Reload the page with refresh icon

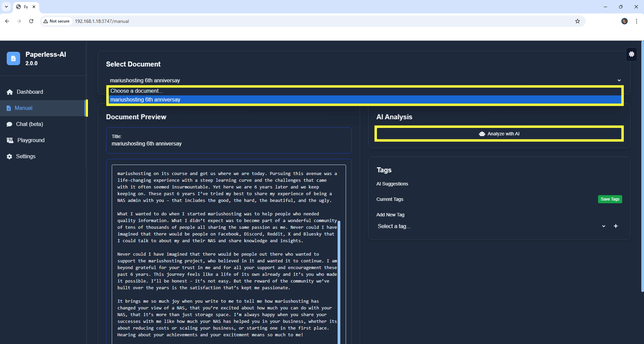point(31,21)
